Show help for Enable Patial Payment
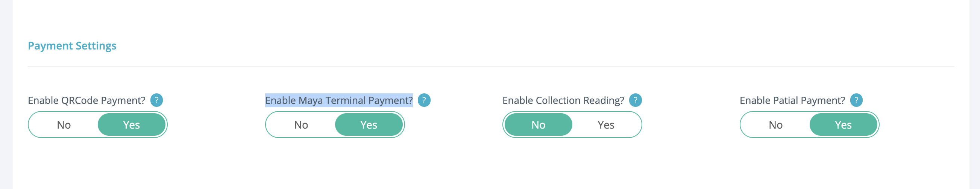The image size is (980, 189). [856, 100]
